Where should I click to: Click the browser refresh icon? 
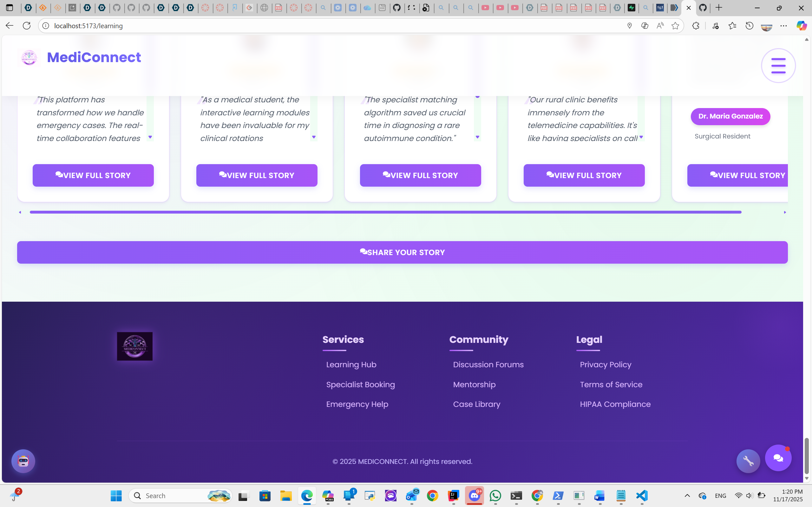click(x=27, y=26)
